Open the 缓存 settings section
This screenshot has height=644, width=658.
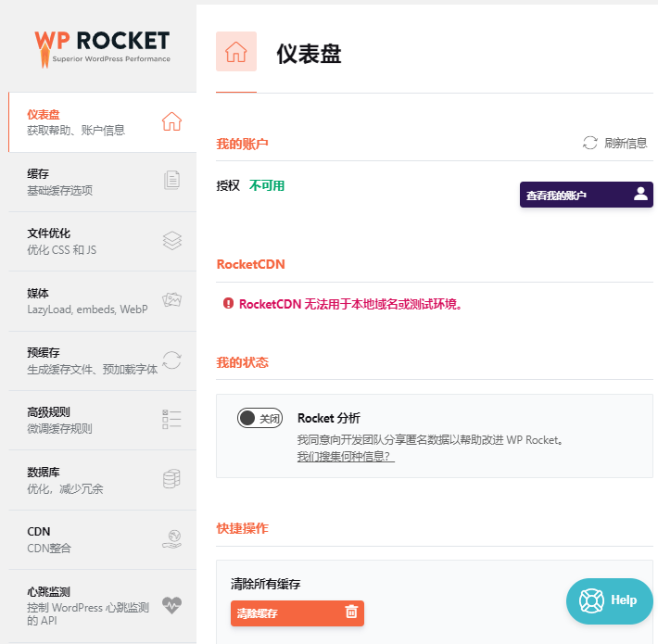click(x=102, y=183)
